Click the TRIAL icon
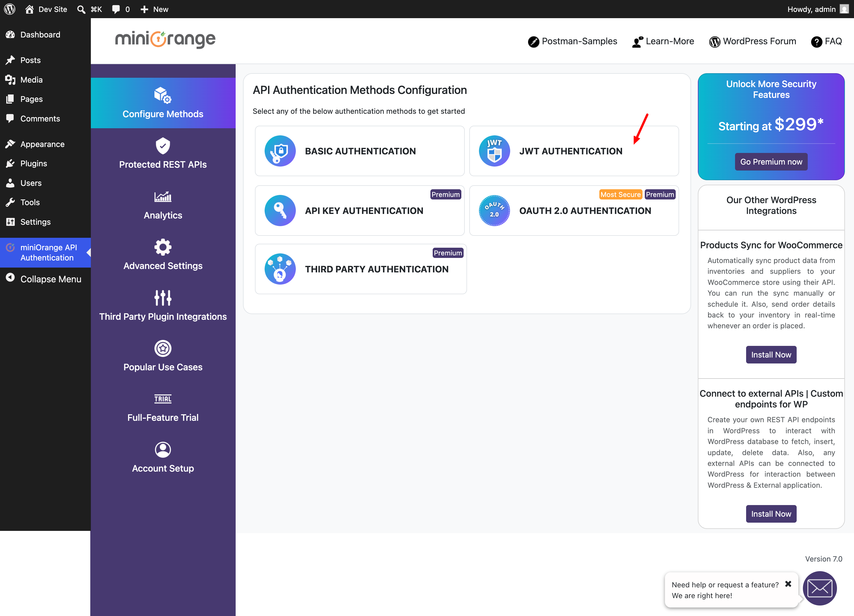This screenshot has width=854, height=616. 163,399
